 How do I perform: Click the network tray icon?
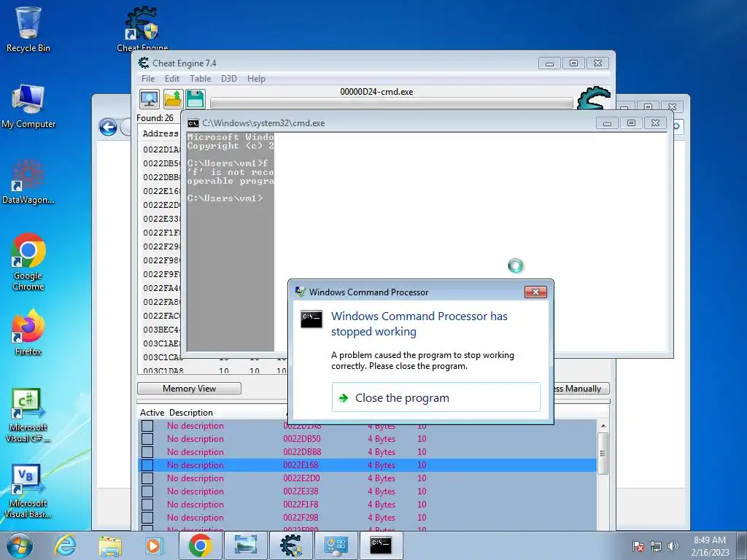[x=656, y=546]
